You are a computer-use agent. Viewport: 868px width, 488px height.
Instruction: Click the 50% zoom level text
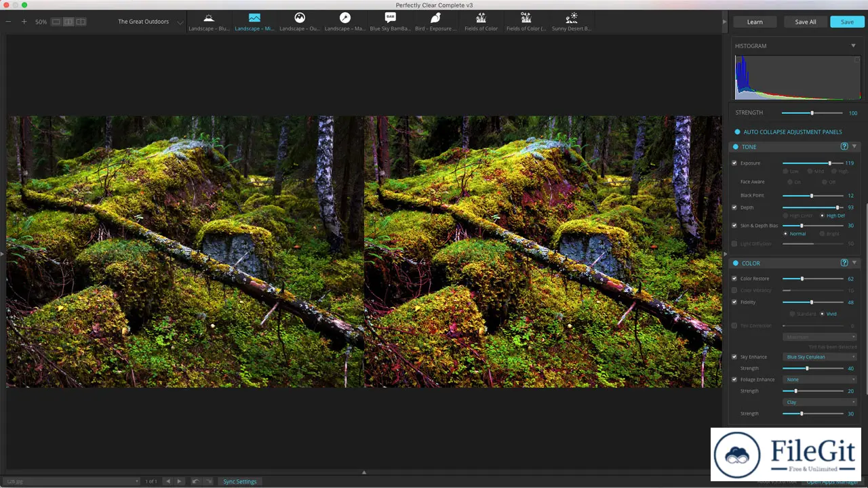point(41,22)
